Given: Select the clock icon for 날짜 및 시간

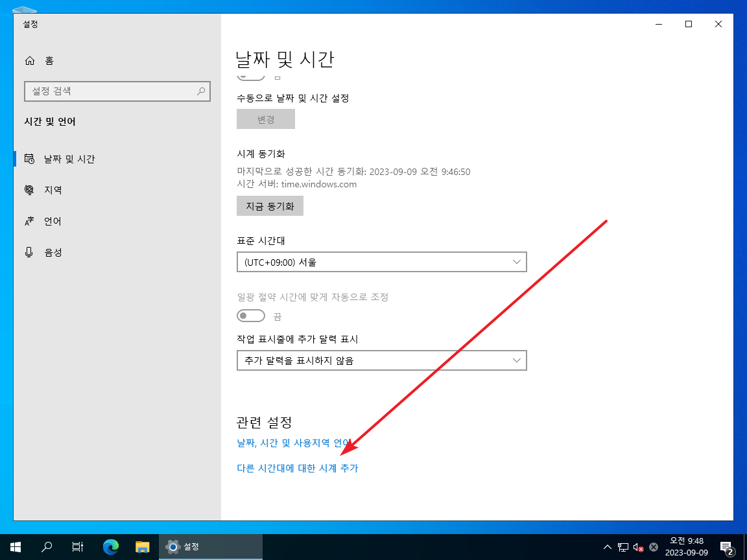Looking at the screenshot, I should (x=29, y=159).
